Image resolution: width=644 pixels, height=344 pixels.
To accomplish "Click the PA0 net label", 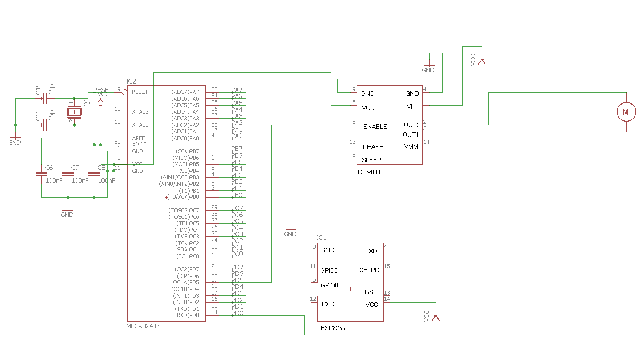I will (x=237, y=136).
